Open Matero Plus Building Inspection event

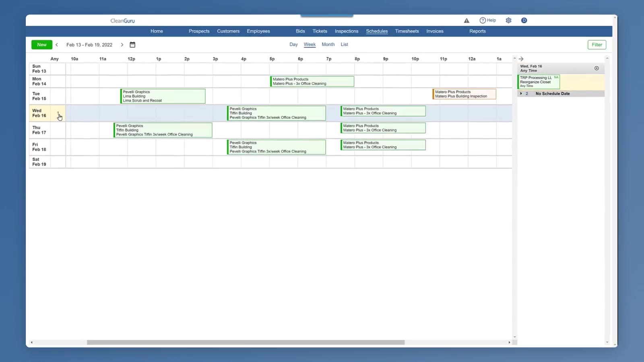[464, 94]
